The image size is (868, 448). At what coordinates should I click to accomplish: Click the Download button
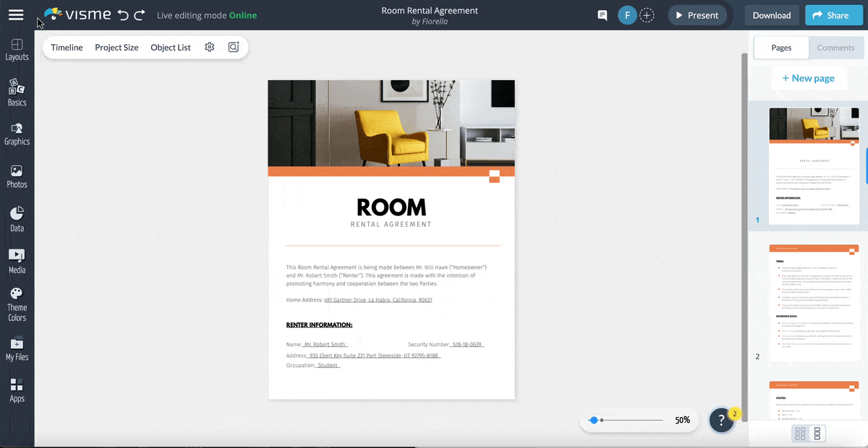[x=771, y=14]
